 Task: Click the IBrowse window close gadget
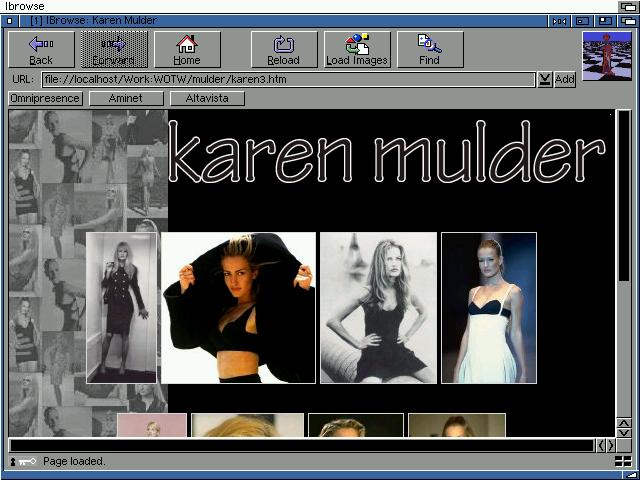click(9, 21)
